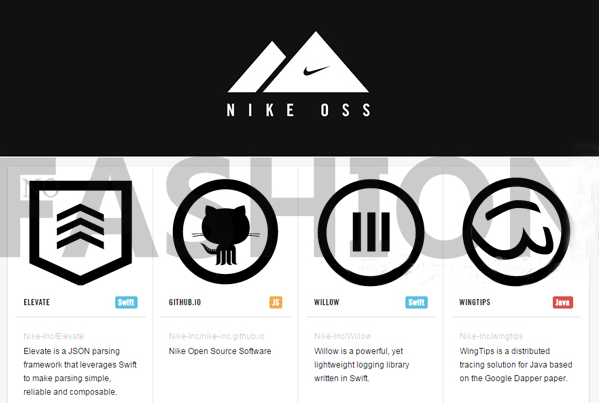This screenshot has width=599, height=403.
Task: Open the Wingtips circle icon
Action: 516,231
